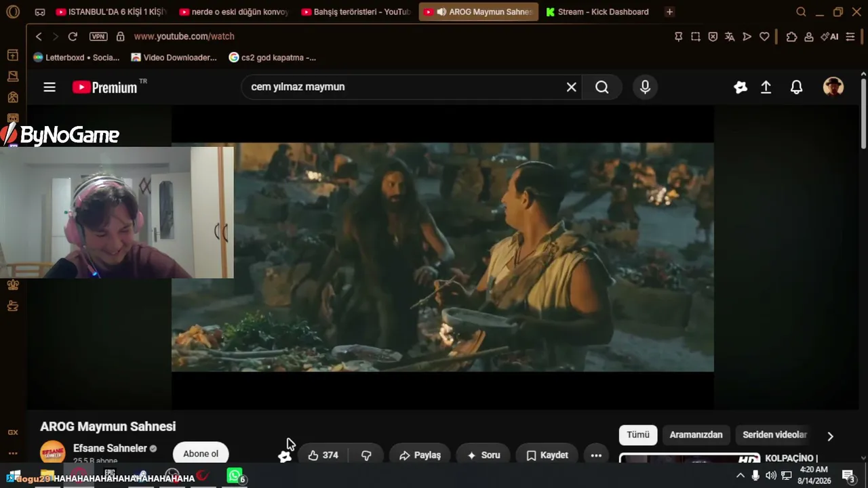Open the pin icon in browser toolbar
This screenshot has width=868, height=488.
click(678, 37)
